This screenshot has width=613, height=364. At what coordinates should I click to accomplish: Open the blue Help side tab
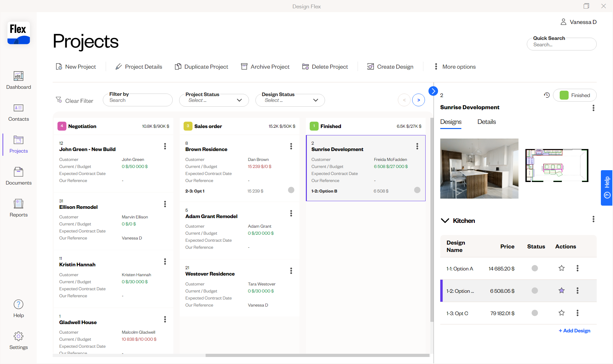coord(607,188)
